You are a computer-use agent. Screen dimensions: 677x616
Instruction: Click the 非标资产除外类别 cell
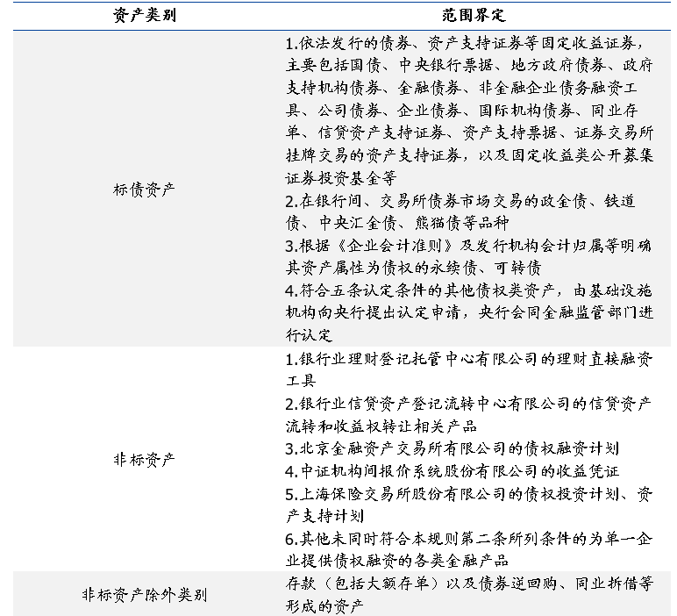[145, 594]
